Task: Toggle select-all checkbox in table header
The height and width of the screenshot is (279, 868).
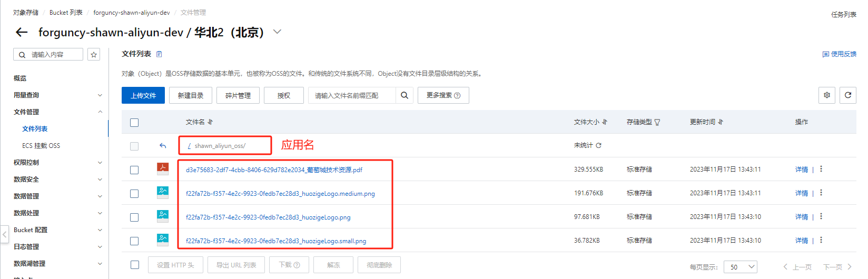Action: [x=134, y=123]
